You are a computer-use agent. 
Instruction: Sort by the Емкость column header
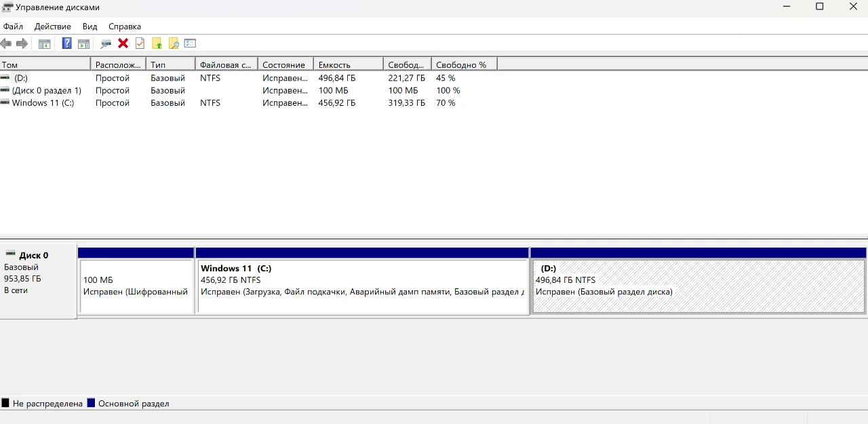[349, 64]
